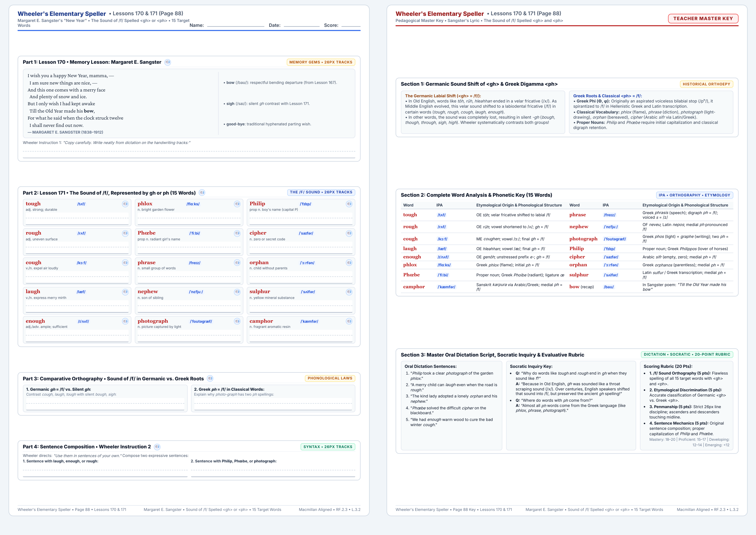Image resolution: width=756 pixels, height=535 pixels.
Task: Play pronunciation of the word enough
Action: [125, 321]
